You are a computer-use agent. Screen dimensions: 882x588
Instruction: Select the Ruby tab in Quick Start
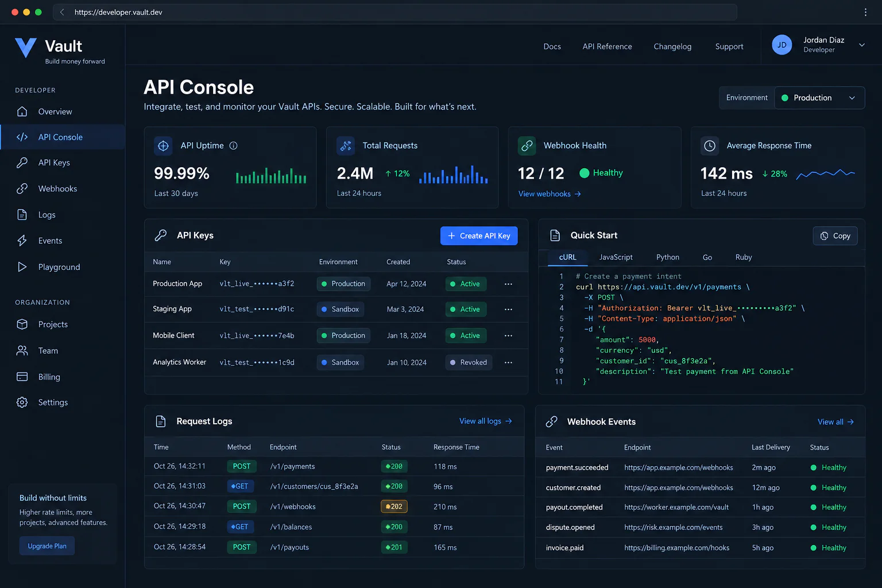pyautogui.click(x=744, y=257)
